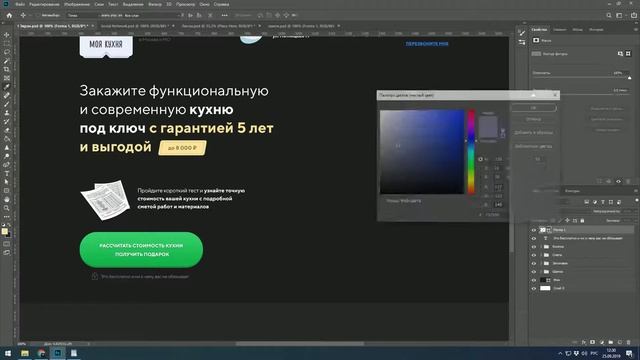Hide the Кнопка group layer
The image size is (640, 360).
tap(533, 247)
